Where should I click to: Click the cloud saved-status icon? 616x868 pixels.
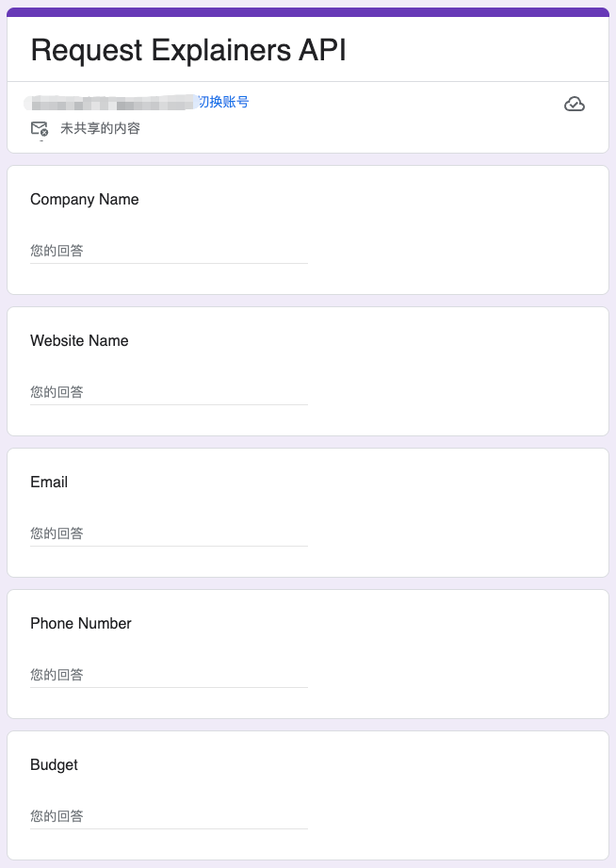(574, 104)
